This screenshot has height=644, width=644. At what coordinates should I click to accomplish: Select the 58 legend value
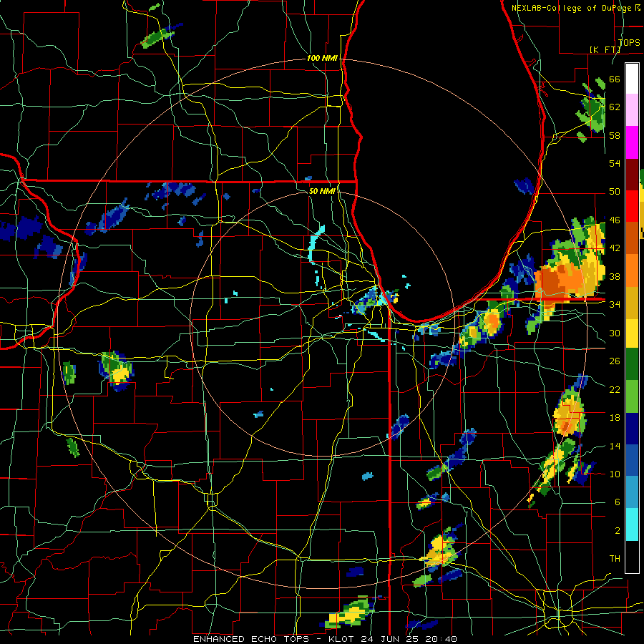[x=615, y=135]
